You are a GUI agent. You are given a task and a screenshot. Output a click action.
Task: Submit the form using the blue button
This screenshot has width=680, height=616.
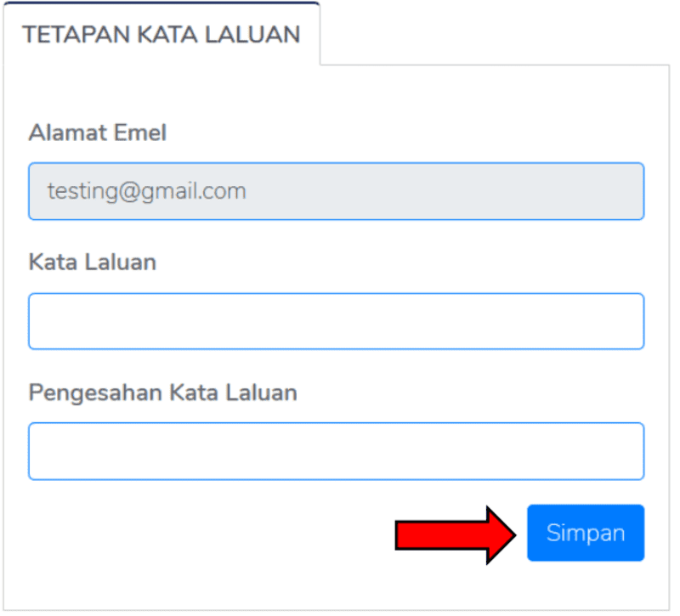(586, 533)
